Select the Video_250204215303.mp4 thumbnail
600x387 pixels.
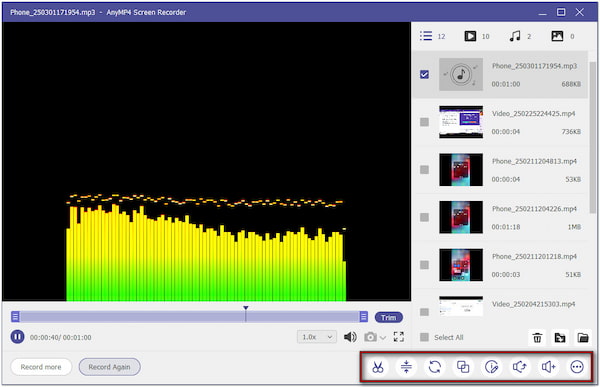(x=461, y=306)
